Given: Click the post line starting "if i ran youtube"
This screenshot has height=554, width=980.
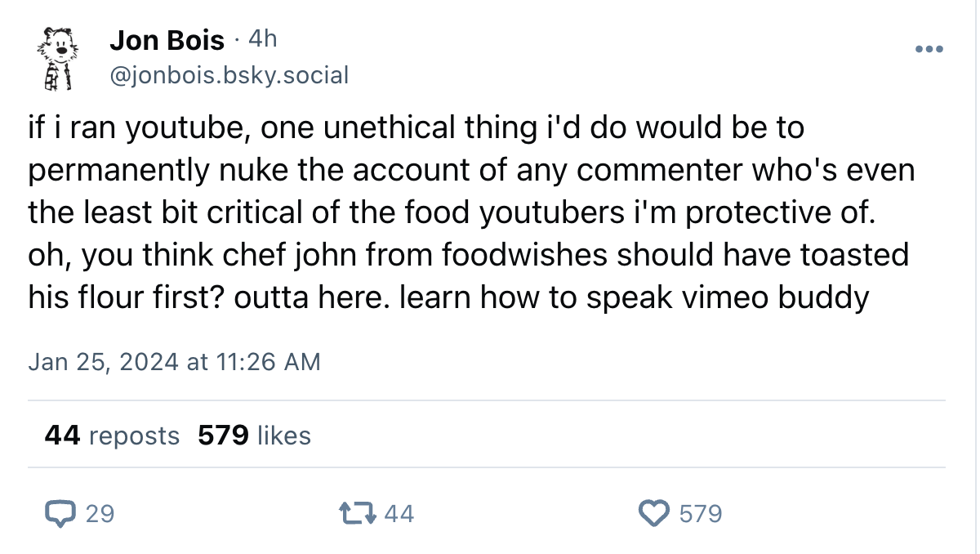Looking at the screenshot, I should [x=416, y=128].
